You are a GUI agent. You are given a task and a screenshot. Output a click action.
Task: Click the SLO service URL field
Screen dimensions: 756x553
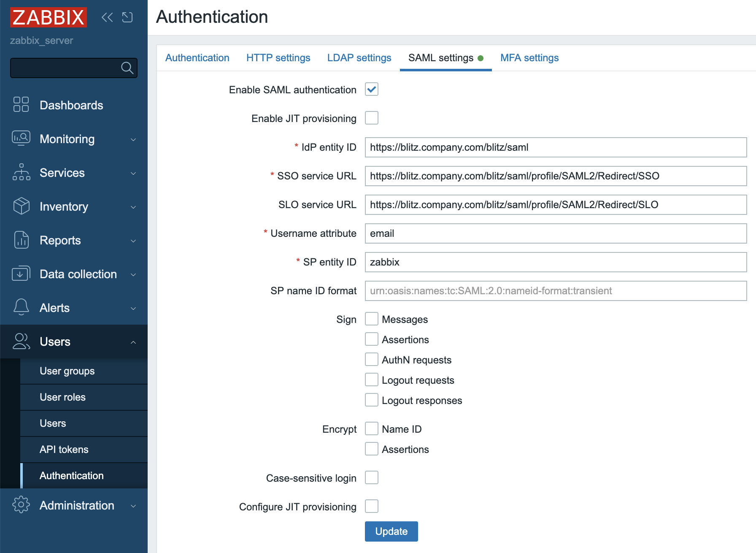point(556,205)
